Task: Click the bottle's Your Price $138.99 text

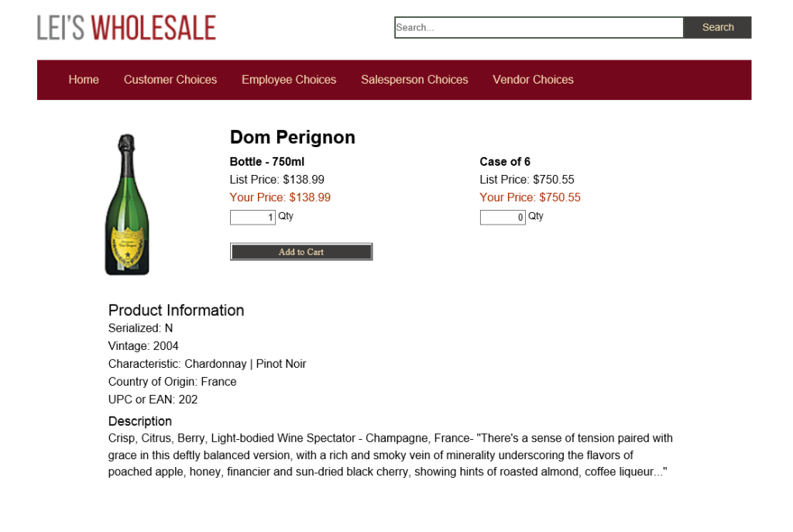Action: (x=280, y=197)
